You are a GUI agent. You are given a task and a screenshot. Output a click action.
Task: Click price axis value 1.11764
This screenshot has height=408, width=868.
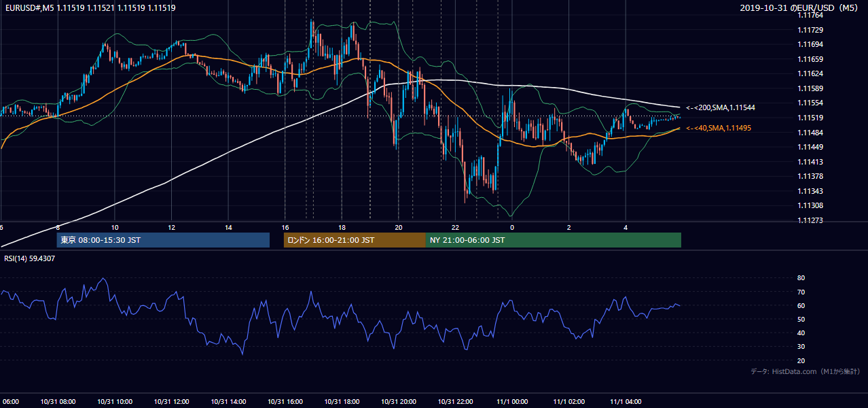(810, 15)
